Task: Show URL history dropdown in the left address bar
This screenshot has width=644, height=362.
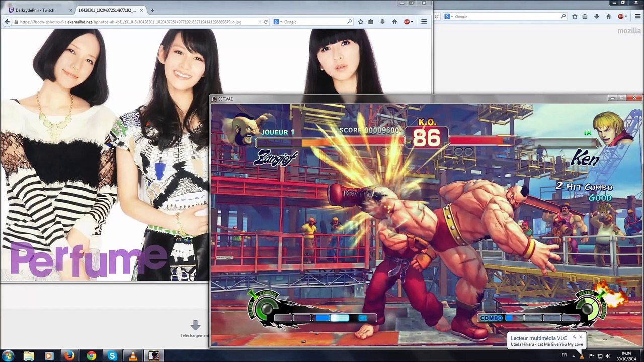Action: pyautogui.click(x=260, y=22)
